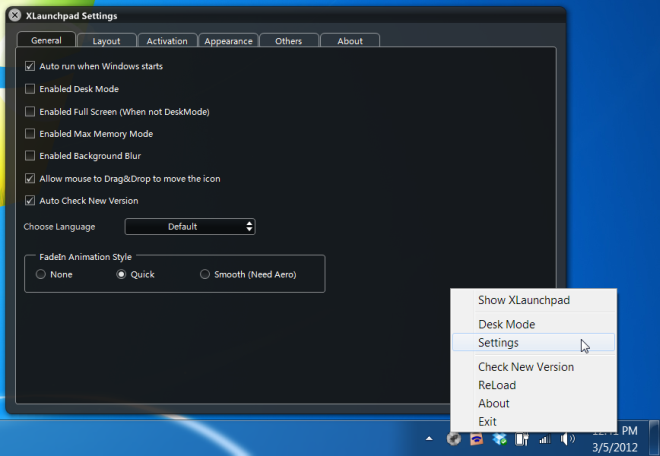Click the battery power tray icon
Viewport: 660px width, 456px height.
522,439
